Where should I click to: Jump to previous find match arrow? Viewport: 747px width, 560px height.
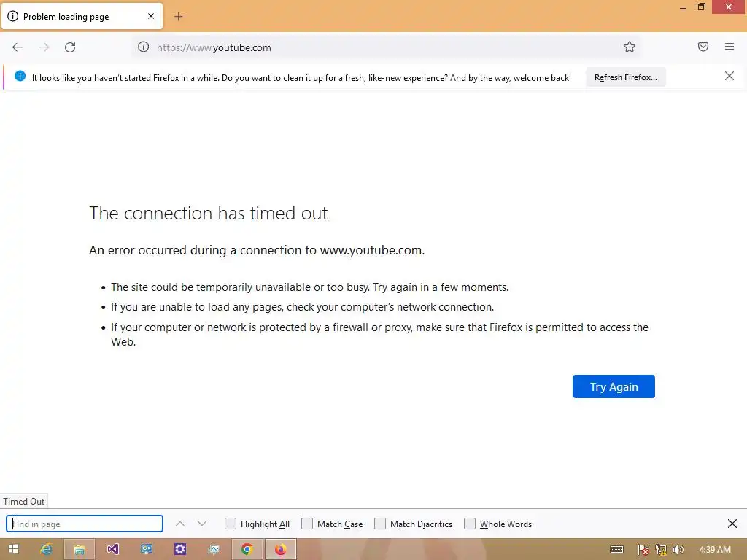click(180, 524)
